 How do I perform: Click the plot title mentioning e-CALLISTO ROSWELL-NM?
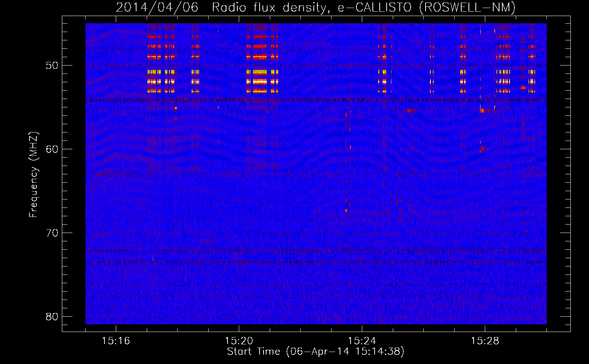(x=316, y=7)
